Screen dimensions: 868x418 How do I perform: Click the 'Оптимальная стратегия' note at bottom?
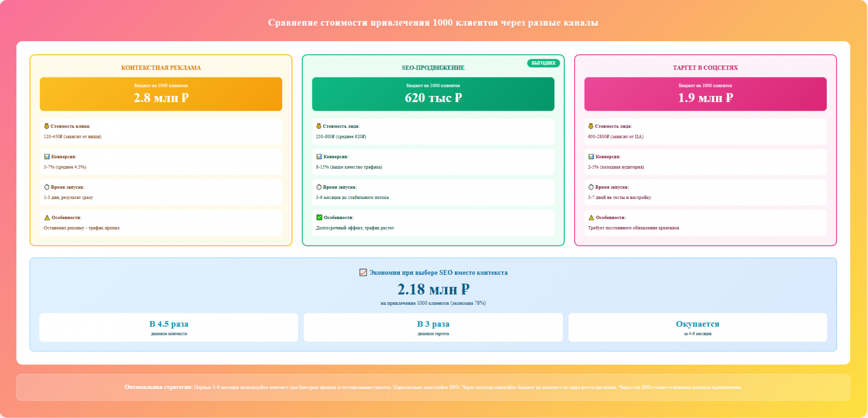433,387
